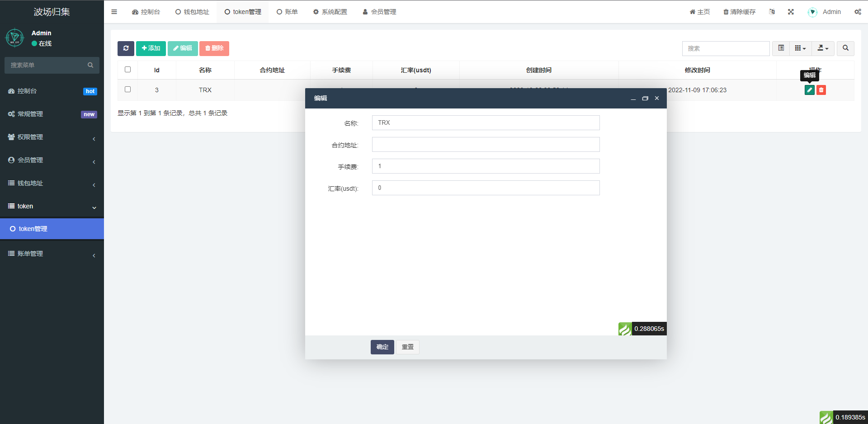Click the 重置 reset button in dialog
Viewport: 868px width, 424px height.
coord(408,347)
